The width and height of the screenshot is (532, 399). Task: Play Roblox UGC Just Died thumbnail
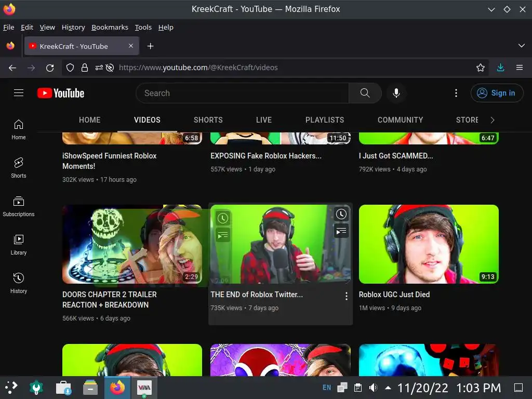[429, 244]
